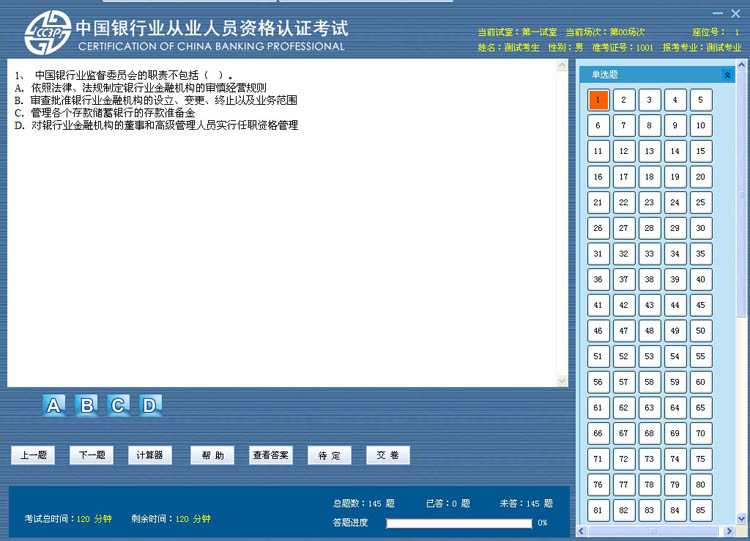Submit the exam with 交卷
Screen dimensions: 750x541
coord(388,455)
